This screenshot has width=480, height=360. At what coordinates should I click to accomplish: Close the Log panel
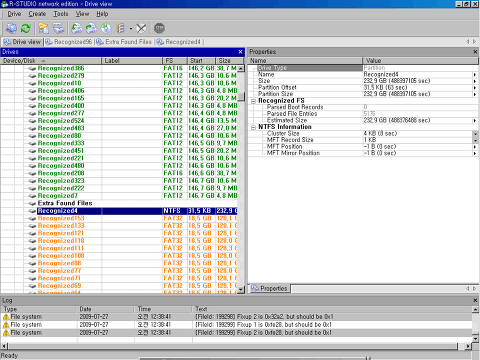[475, 300]
